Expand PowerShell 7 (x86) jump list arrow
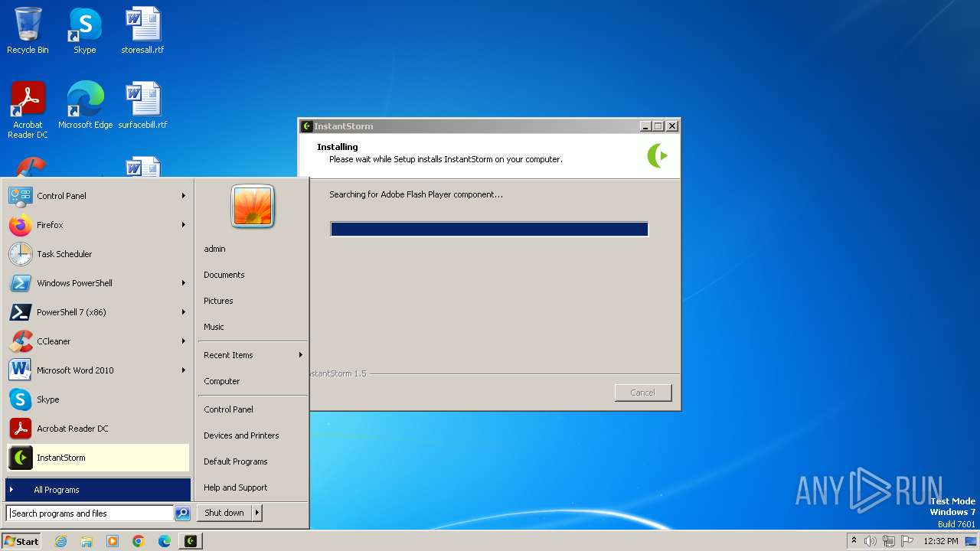The width and height of the screenshot is (980, 551). click(184, 312)
